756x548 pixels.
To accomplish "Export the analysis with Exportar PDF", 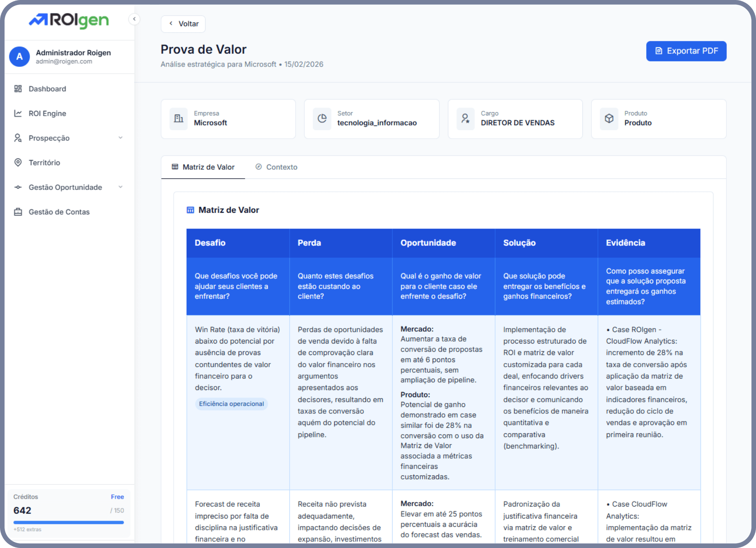I will (686, 51).
